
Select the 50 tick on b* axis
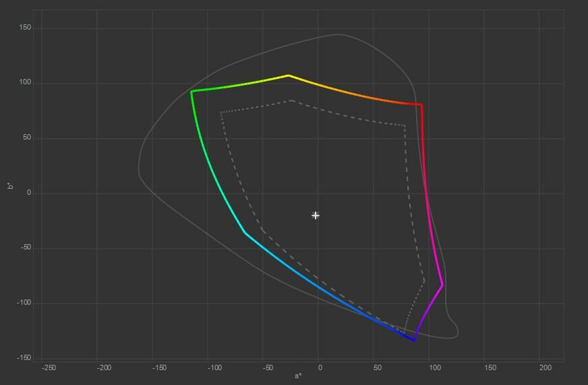(x=26, y=138)
